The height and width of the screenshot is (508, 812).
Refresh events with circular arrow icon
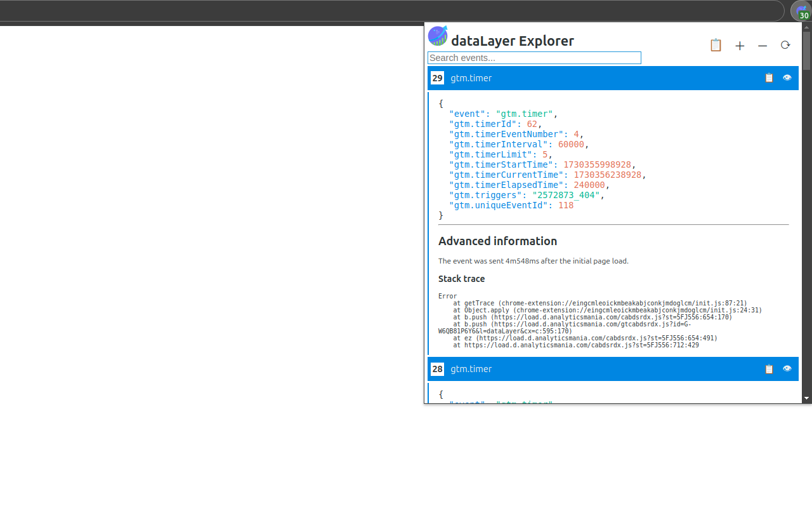pos(785,45)
